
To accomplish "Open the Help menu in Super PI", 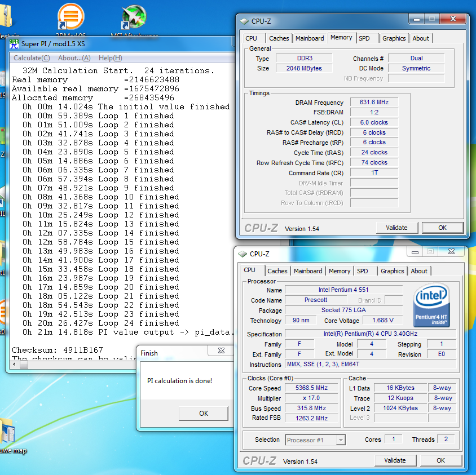I will (110, 58).
